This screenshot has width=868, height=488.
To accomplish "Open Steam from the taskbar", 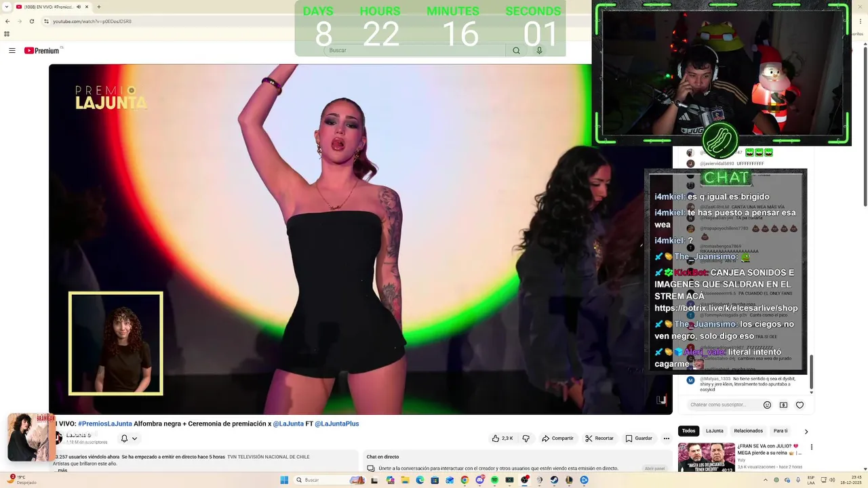I will (554, 480).
